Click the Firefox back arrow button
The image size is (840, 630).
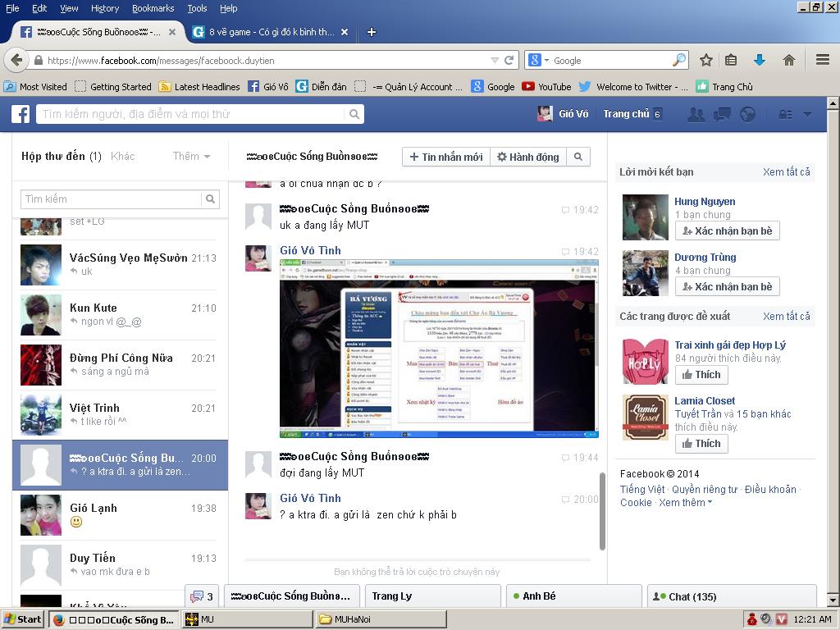(x=16, y=60)
